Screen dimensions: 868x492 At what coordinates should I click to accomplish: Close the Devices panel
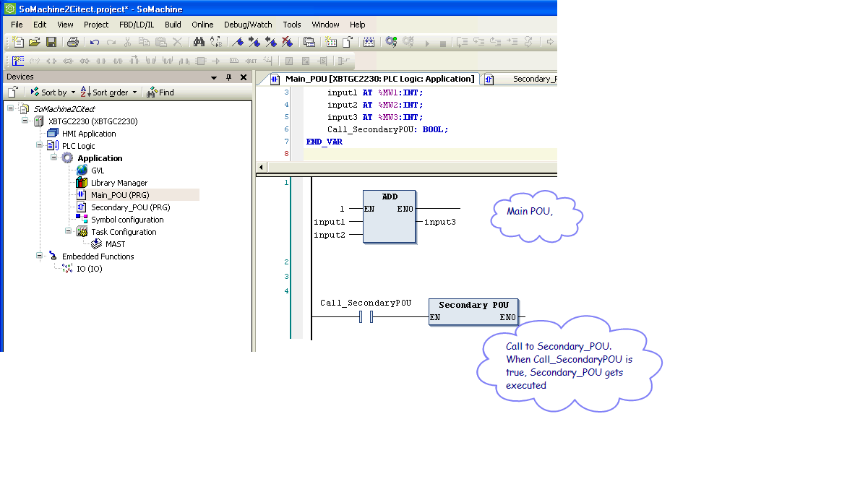tap(244, 77)
